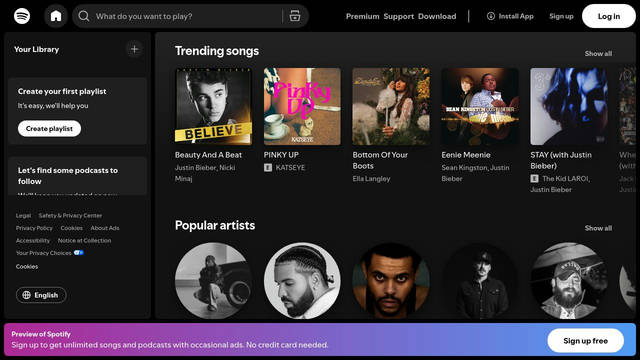Screen dimensions: 640x360
Task: Click Install App text
Action: (x=516, y=16)
